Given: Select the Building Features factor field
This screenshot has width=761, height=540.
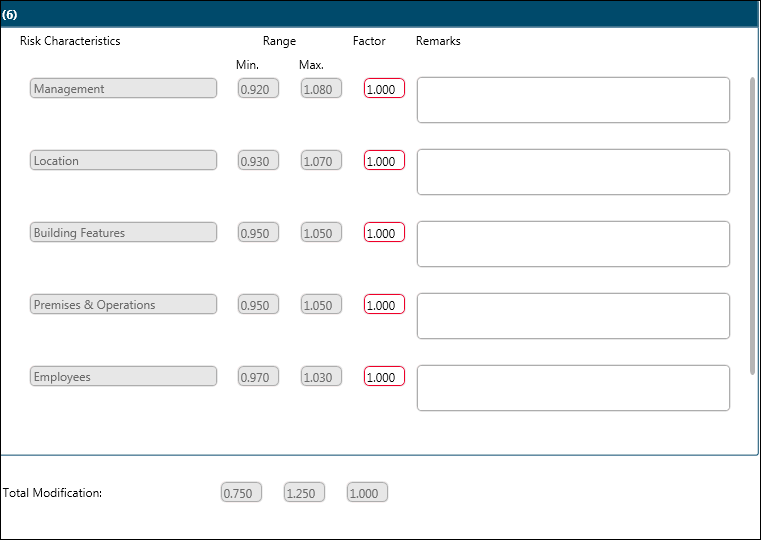Looking at the screenshot, I should (384, 233).
